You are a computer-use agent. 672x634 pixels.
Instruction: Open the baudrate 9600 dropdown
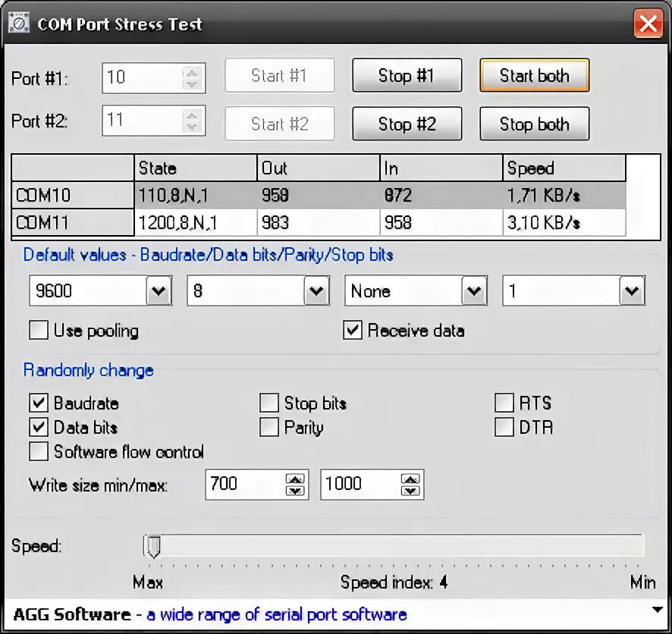[x=159, y=291]
